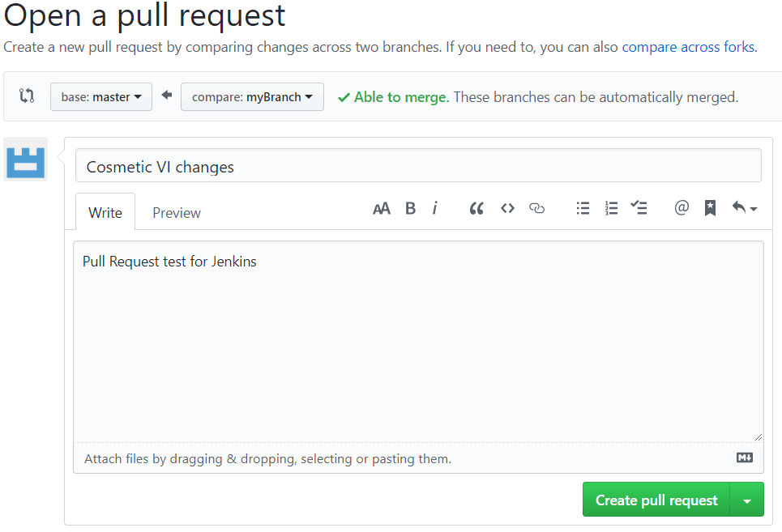Insert a quote block

pyautogui.click(x=476, y=209)
